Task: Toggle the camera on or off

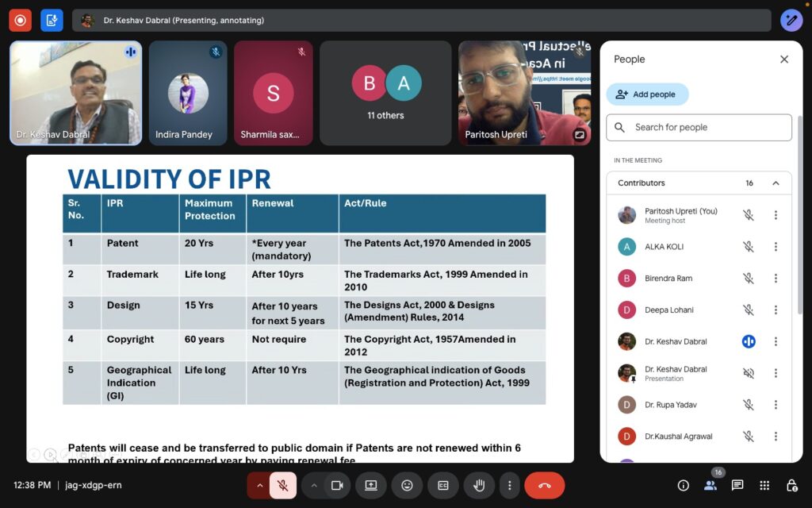Action: point(337,485)
